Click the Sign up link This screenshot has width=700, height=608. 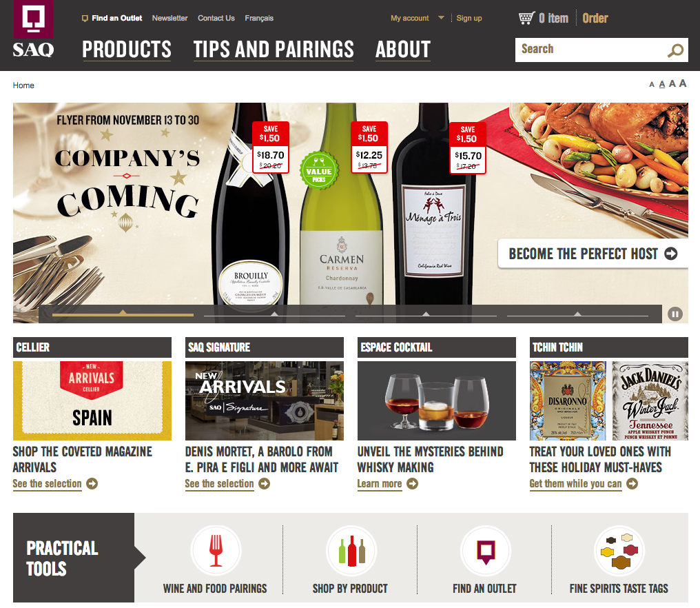click(469, 18)
